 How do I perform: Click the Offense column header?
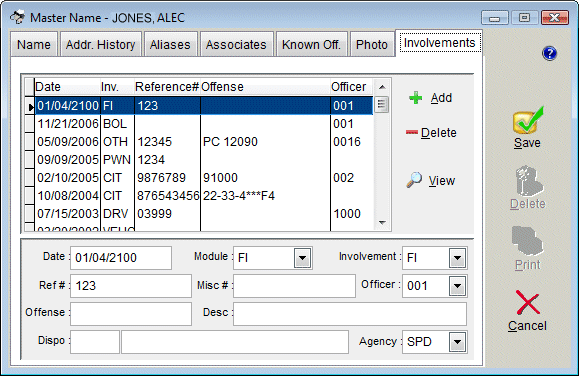(265, 87)
